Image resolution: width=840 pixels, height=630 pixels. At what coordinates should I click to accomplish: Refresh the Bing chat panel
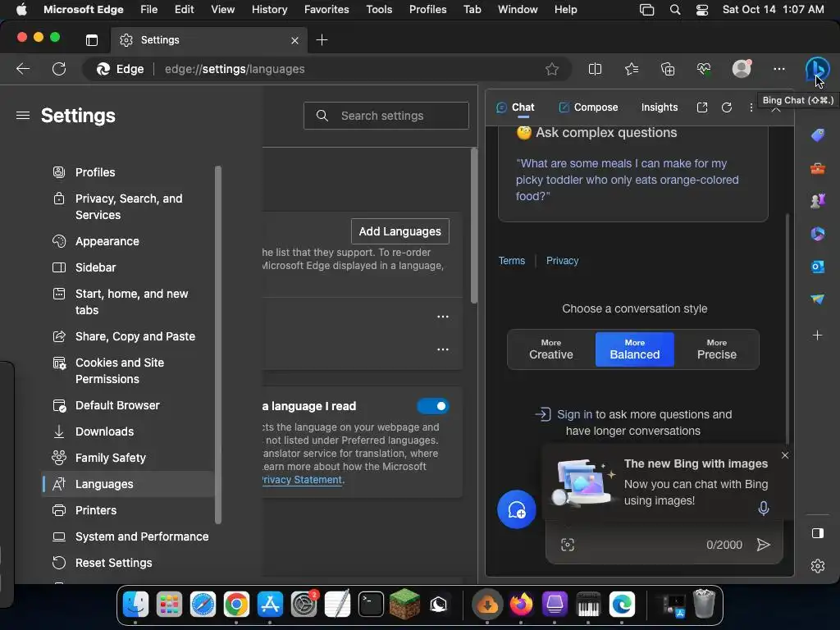click(727, 107)
